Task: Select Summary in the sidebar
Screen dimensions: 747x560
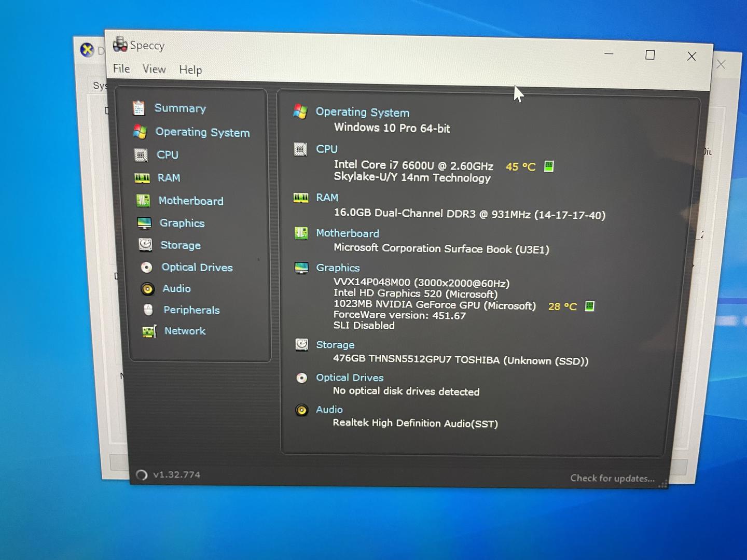Action: pos(180,108)
